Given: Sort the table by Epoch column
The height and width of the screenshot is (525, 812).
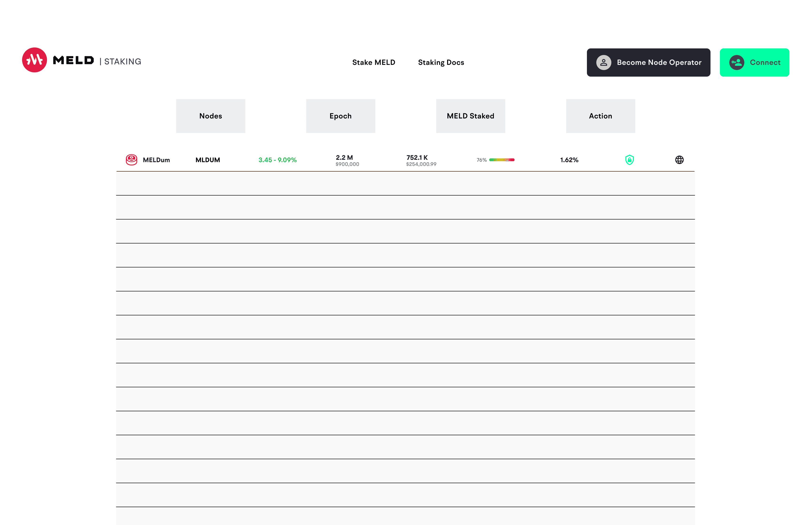Looking at the screenshot, I should point(340,116).
